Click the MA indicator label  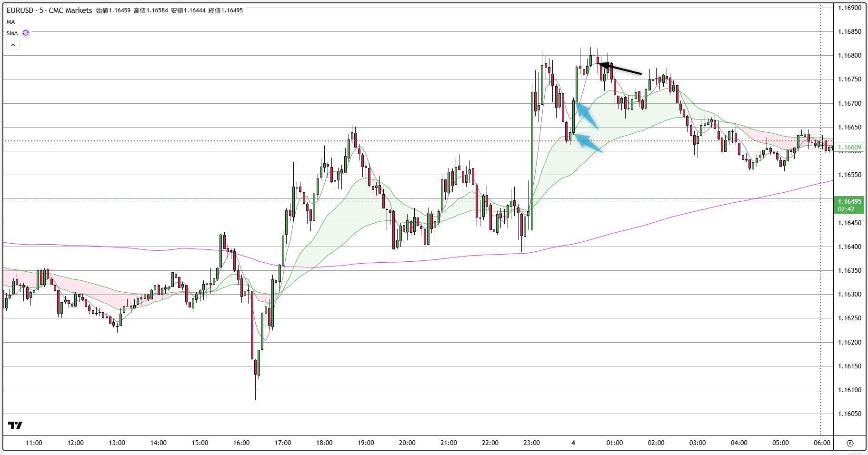[10, 22]
